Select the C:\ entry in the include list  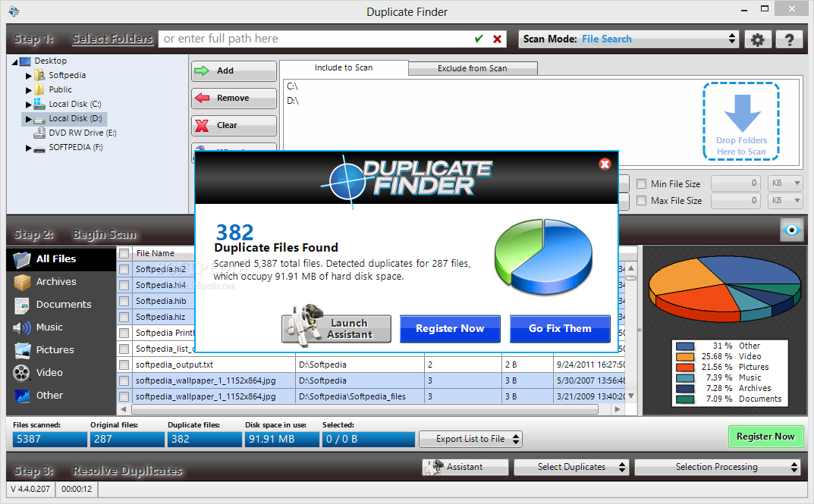point(292,86)
